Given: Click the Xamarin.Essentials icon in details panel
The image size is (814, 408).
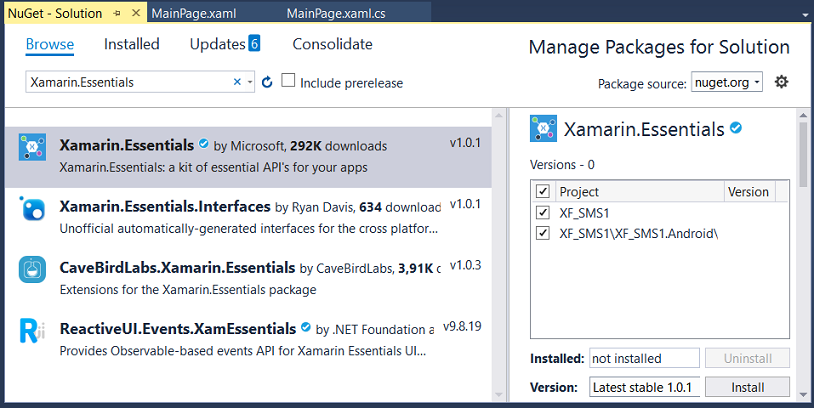Looking at the screenshot, I should 543,128.
